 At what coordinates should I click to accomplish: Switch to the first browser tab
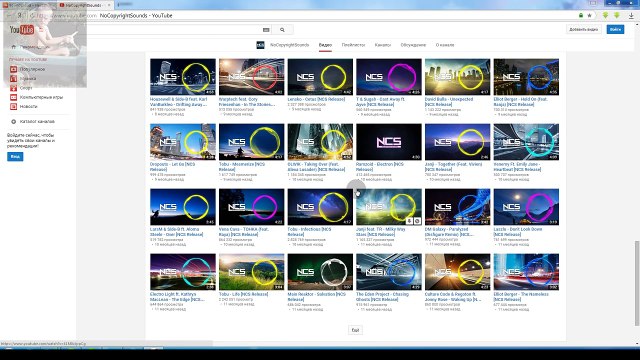tap(29, 5)
